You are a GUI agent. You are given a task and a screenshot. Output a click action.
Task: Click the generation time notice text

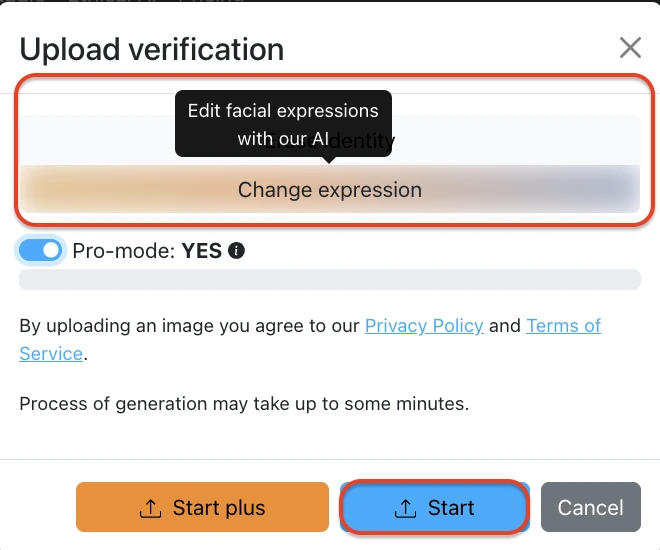coord(244,405)
